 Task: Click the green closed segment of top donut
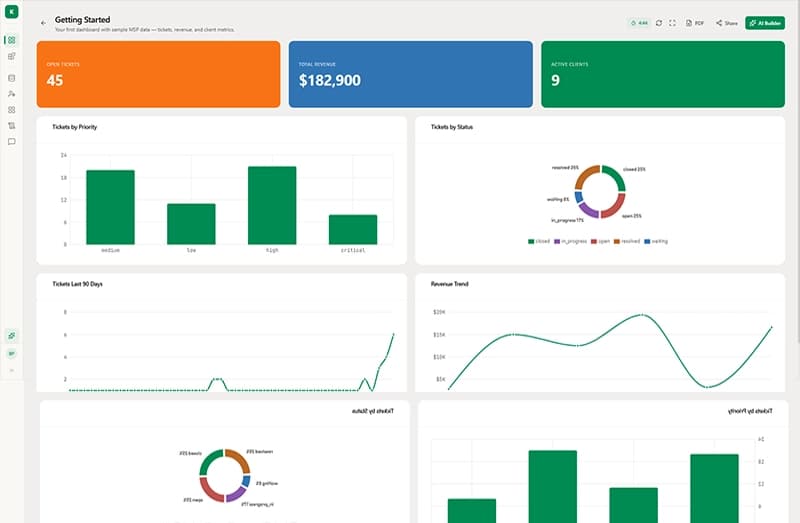(616, 176)
